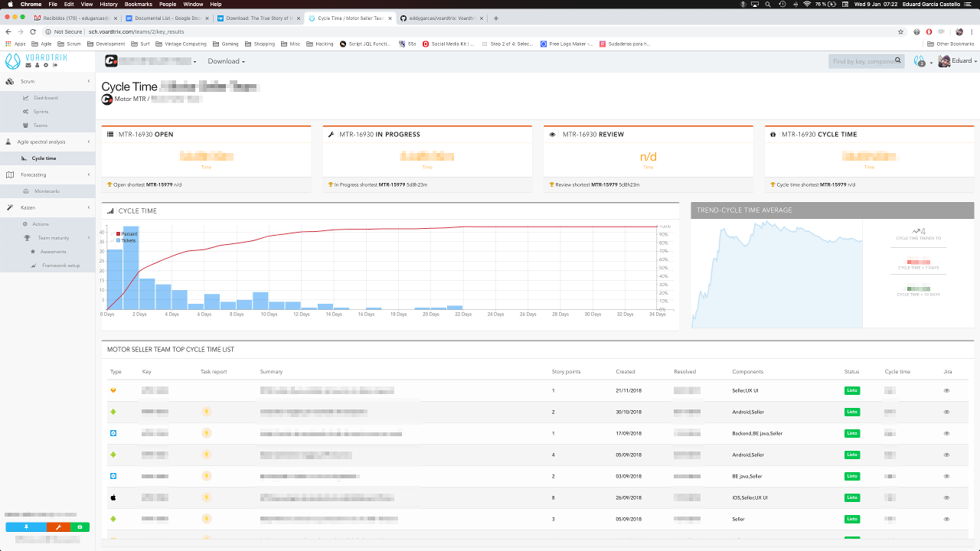View Jira eye for 26/09/2018 row
Viewport: 980px width, 551px height.
tap(946, 497)
